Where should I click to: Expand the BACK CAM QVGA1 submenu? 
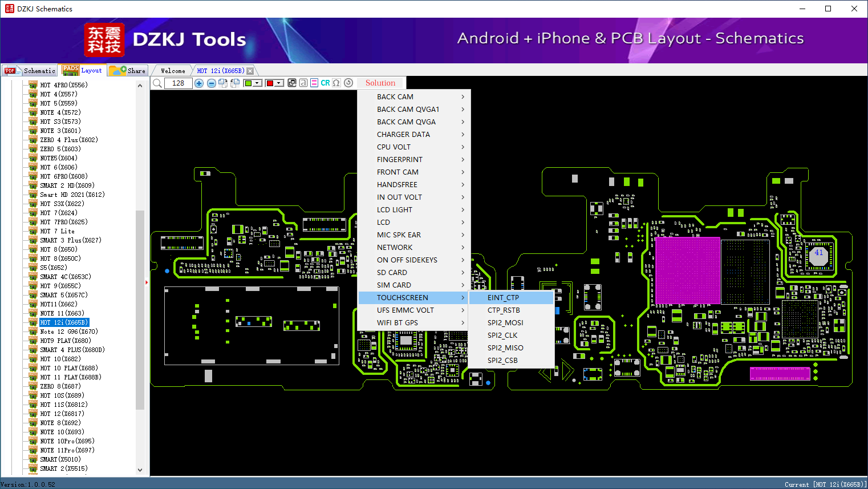413,110
